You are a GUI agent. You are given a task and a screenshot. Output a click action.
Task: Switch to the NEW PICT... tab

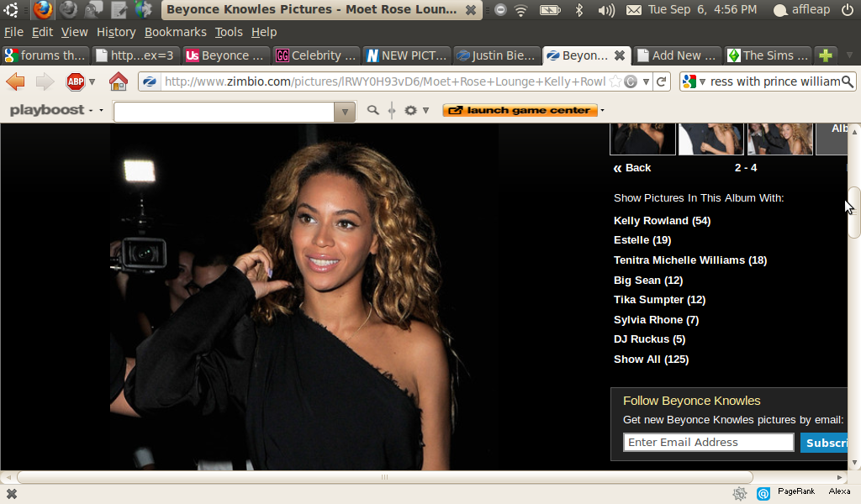coord(407,55)
